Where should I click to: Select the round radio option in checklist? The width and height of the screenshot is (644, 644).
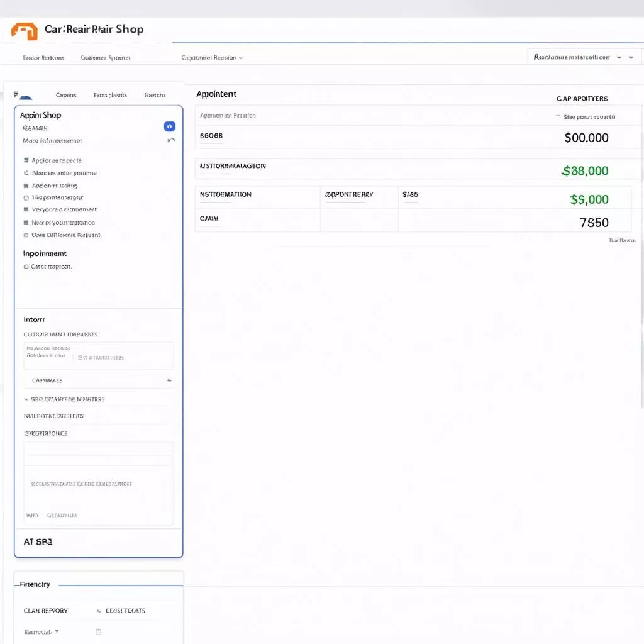(x=26, y=197)
